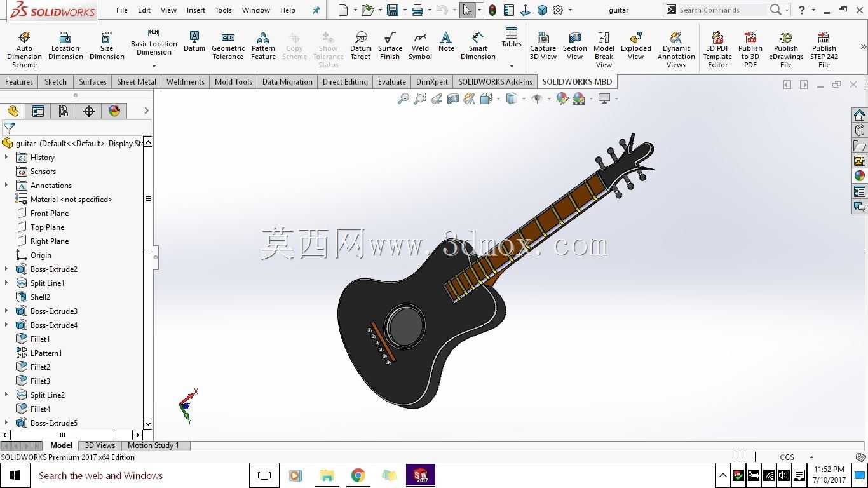Choose the Size Dimension tool
Screen dimensions: 868x488
[107, 46]
